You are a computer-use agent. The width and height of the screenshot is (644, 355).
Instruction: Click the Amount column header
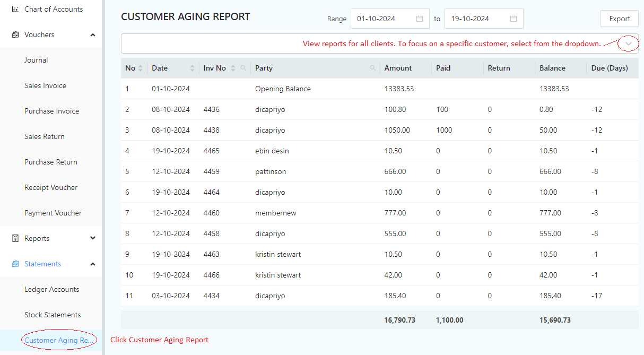click(x=398, y=68)
